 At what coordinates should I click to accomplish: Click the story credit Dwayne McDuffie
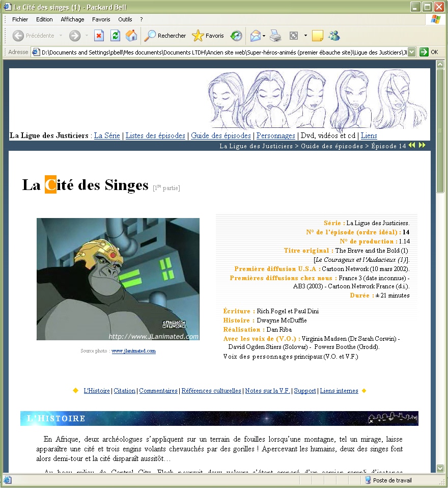[282, 320]
